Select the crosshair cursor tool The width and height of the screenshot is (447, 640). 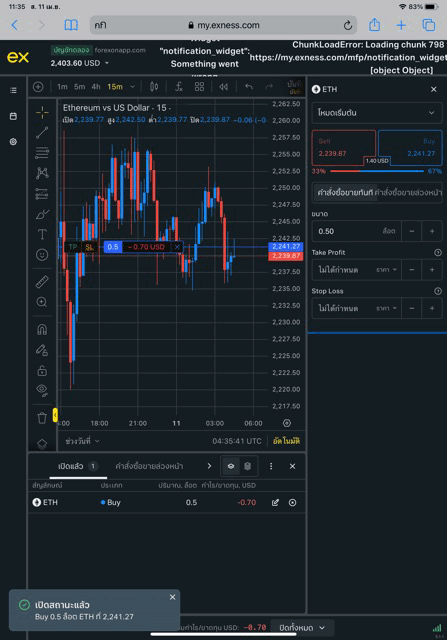point(42,112)
